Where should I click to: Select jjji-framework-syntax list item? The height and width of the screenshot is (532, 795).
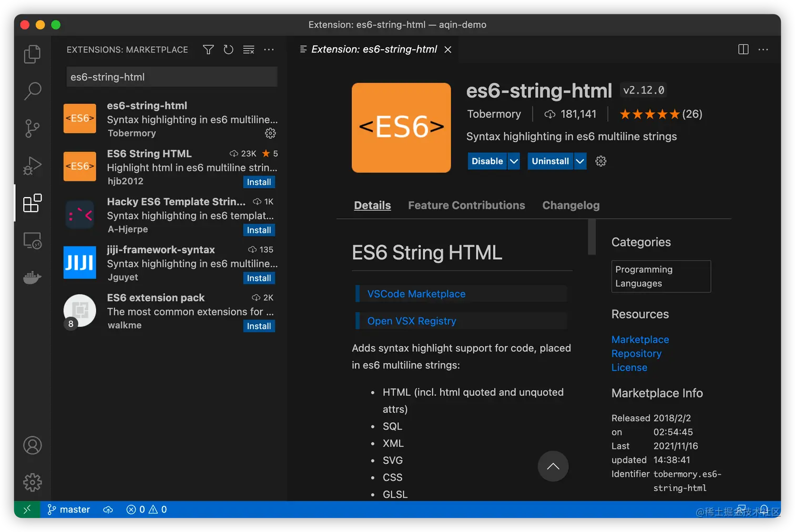(169, 263)
